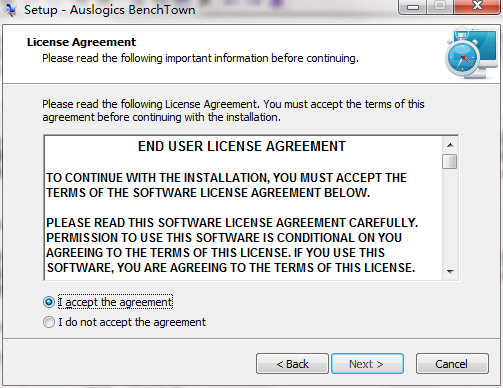This screenshot has width=503, height=388.
Task: Click the Auslogics setup icon in title bar
Action: pos(9,9)
